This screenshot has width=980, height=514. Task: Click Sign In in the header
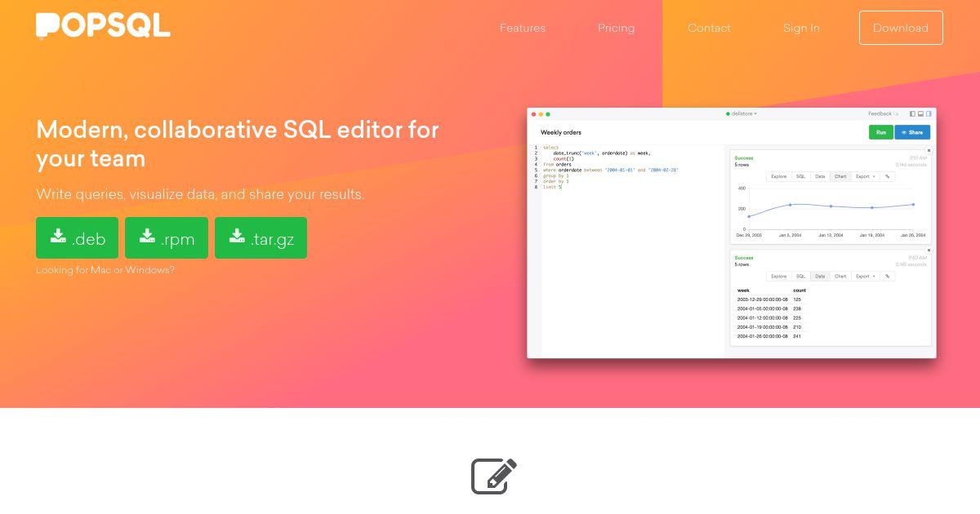click(x=801, y=28)
